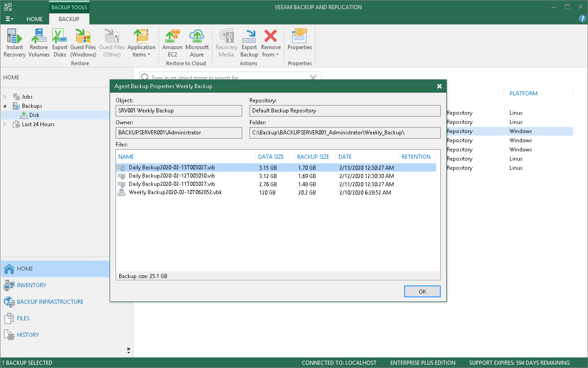Click the search magnifier icon
Screen dimensions: 588x368
pos(144,78)
